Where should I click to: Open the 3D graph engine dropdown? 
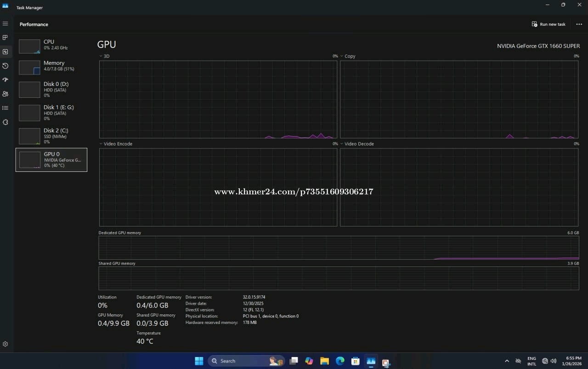click(x=101, y=56)
